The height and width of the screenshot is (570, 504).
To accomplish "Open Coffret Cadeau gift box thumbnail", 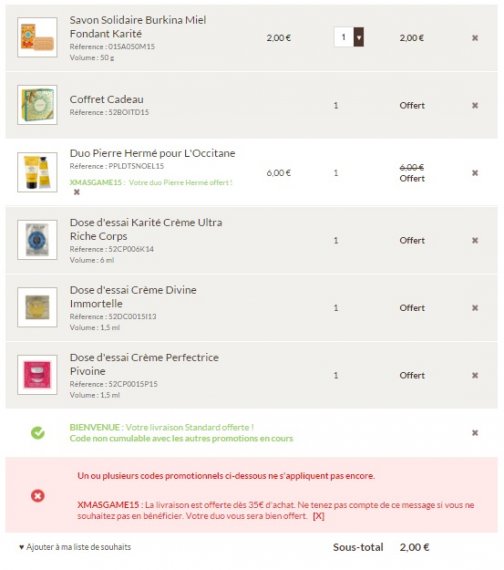I will pos(37,105).
